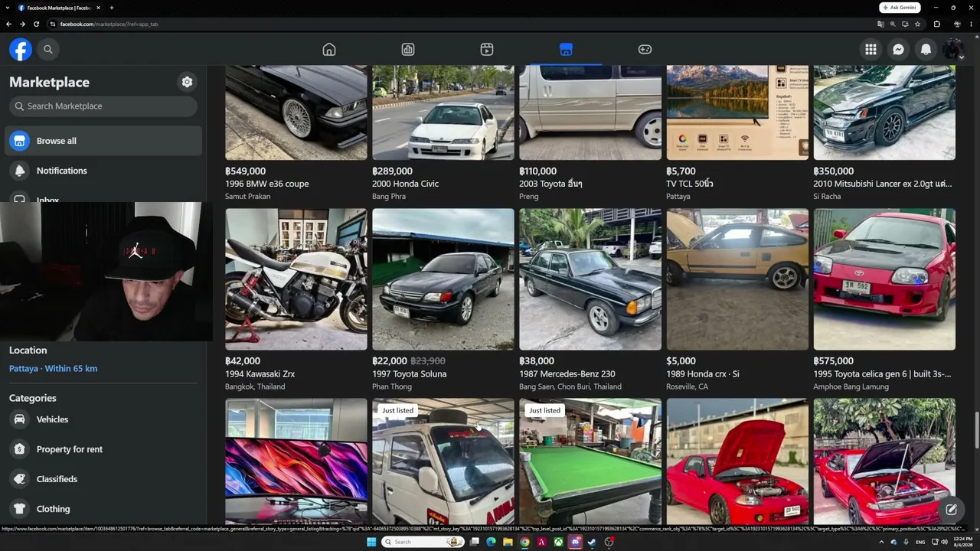
Task: Select the Marketplace tab in top nav
Action: click(566, 50)
